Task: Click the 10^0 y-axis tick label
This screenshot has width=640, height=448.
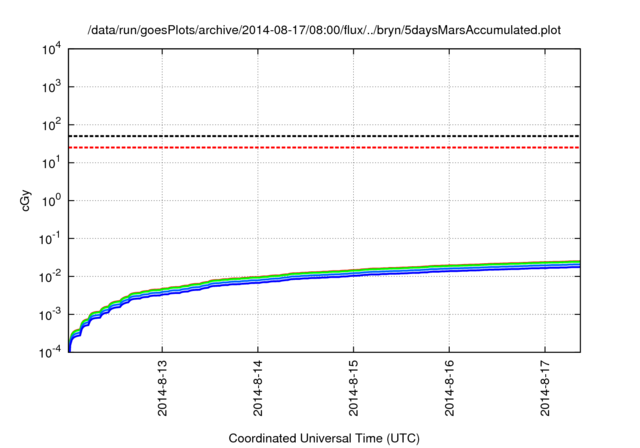Action: pos(52,201)
